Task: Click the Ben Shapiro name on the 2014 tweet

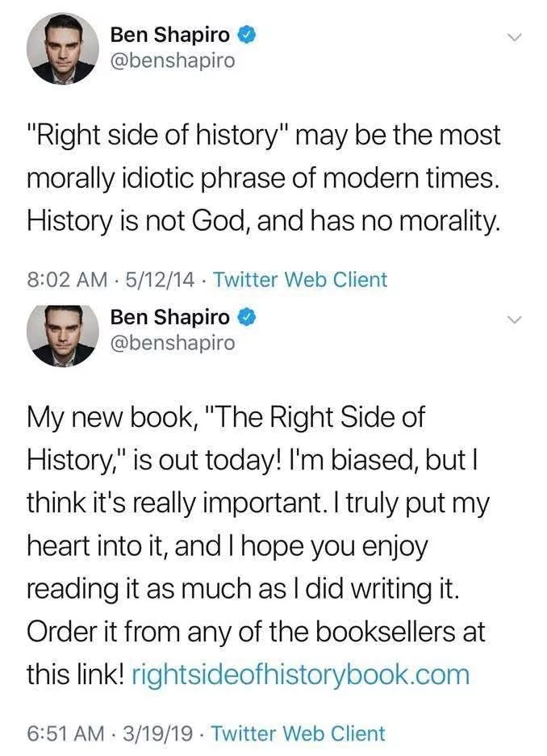Action: pyautogui.click(x=169, y=35)
